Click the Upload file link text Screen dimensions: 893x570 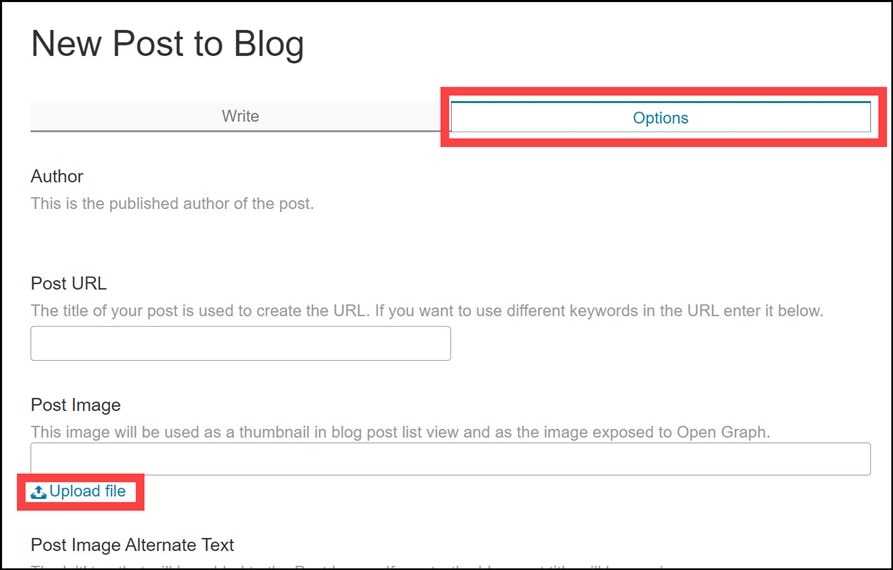[x=88, y=491]
